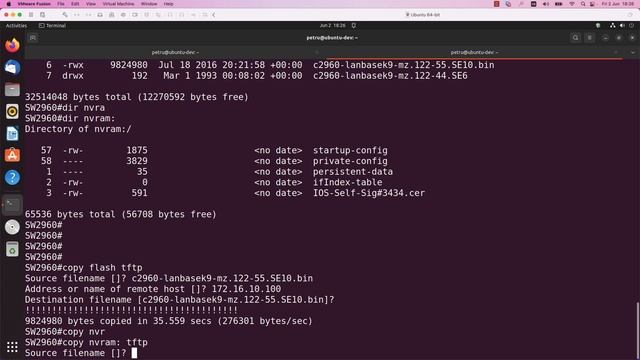Open the Ubuntu volume indicator
The image size is (640, 360).
(622, 25)
